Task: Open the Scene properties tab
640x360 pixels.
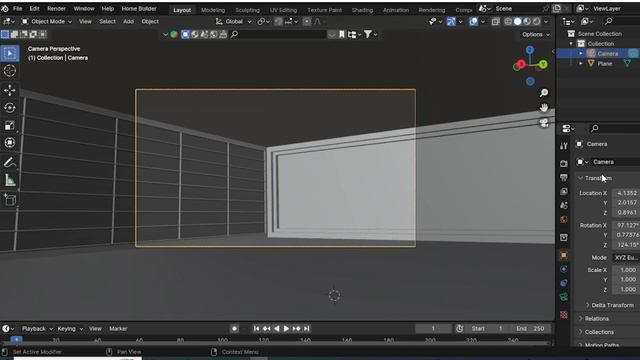Action: 564,205
